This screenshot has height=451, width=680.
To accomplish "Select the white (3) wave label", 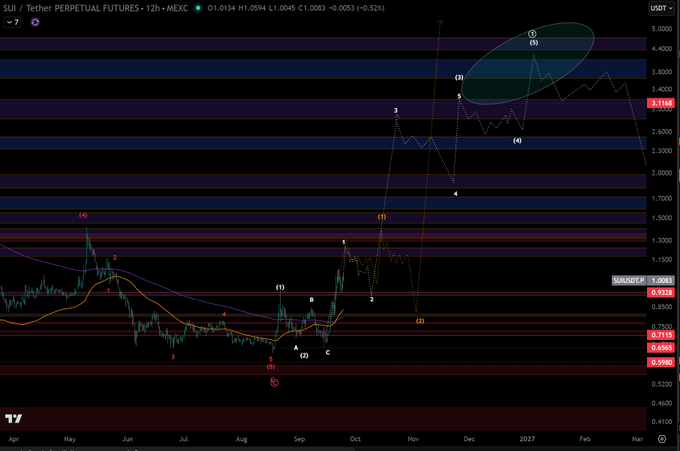I will coord(459,78).
